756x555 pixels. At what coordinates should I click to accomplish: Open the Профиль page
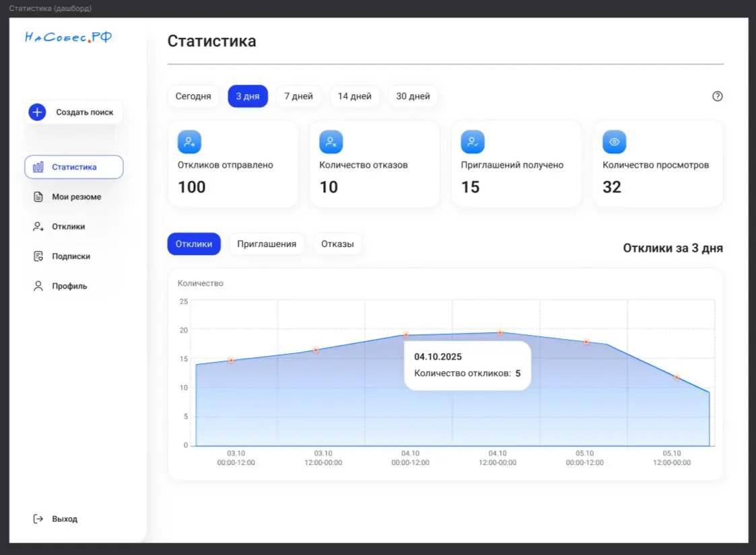tap(69, 286)
